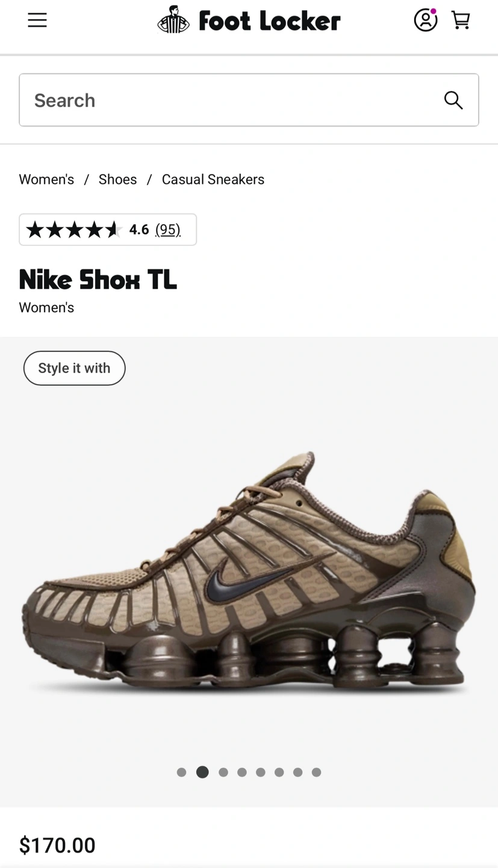Click the star rating icons

73,230
